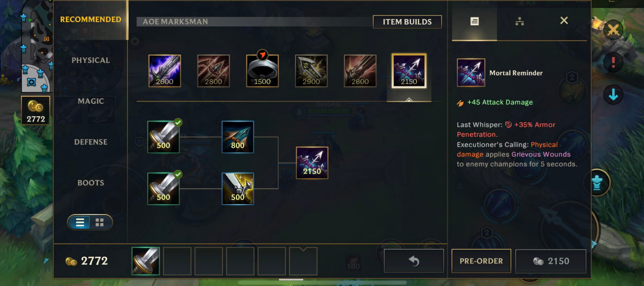Switch to grid view layout
The image size is (644, 286).
pos(100,222)
